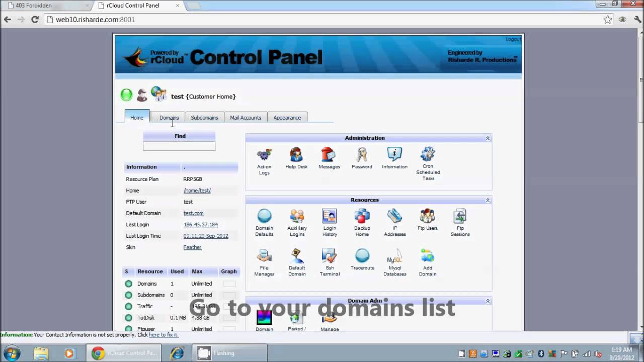The width and height of the screenshot is (644, 362).
Task: Click the Used column header
Action: point(177,271)
